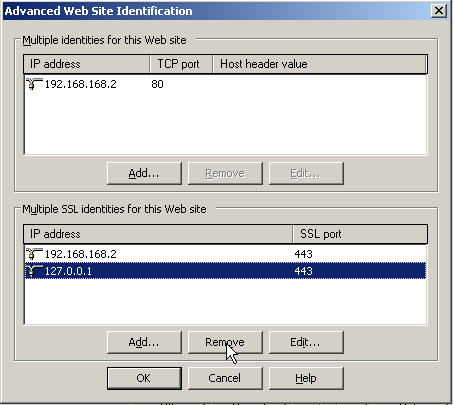Add a new SSL identity
The image size is (453, 405).
coord(144,342)
